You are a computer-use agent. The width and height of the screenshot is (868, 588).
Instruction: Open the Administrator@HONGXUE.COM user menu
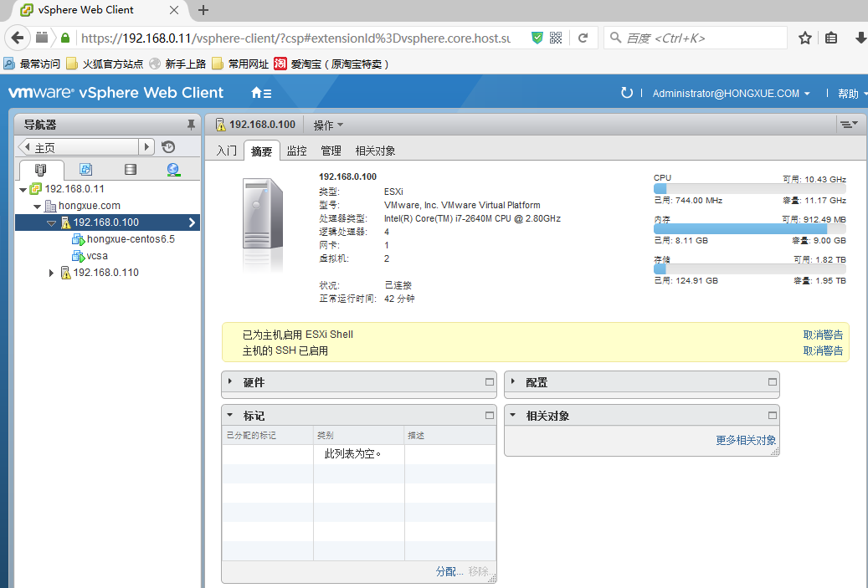(x=731, y=94)
